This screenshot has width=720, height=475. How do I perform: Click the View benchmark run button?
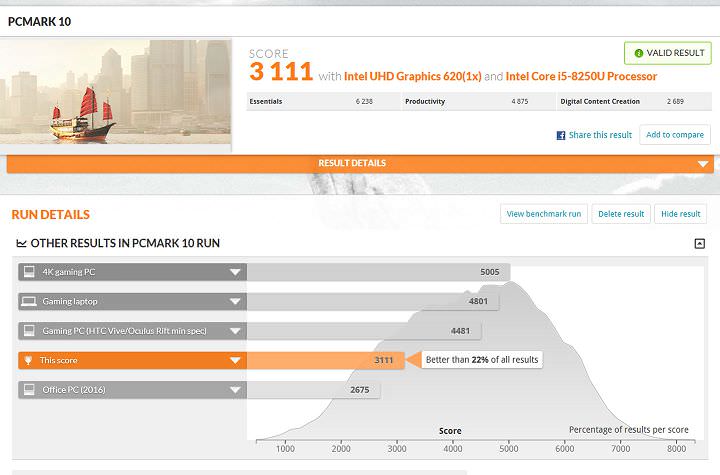click(x=543, y=214)
